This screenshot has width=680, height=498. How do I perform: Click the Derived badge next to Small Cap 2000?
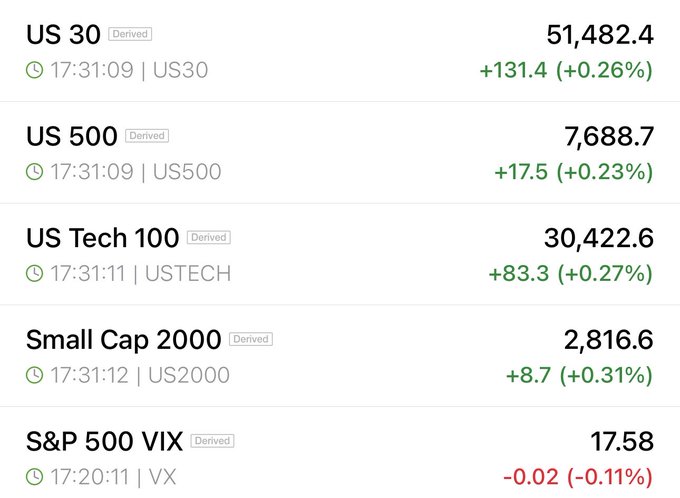point(251,339)
